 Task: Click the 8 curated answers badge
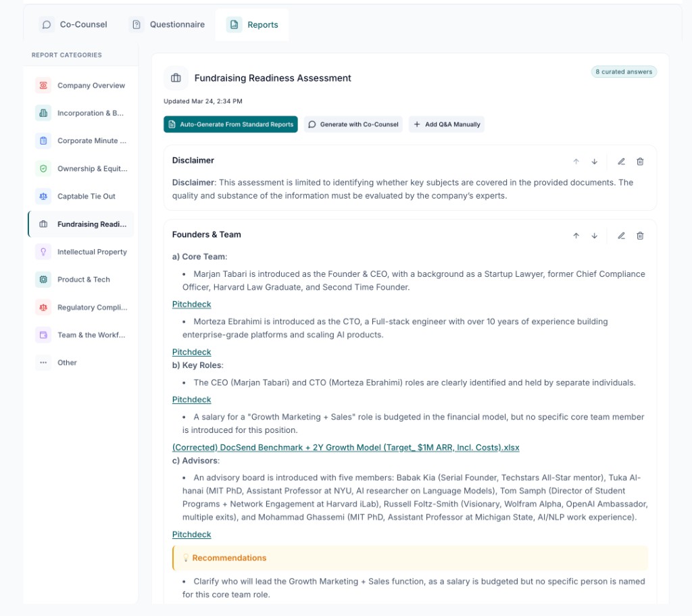coord(623,71)
